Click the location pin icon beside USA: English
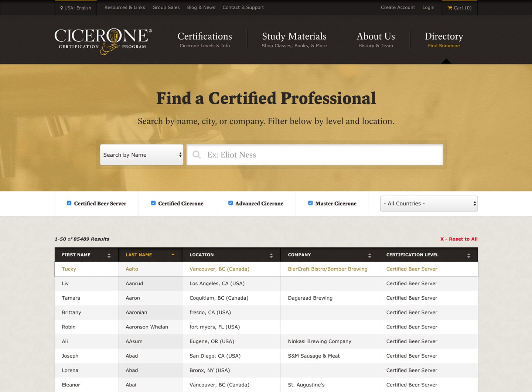Viewport: 532px width, 392px height. point(62,8)
